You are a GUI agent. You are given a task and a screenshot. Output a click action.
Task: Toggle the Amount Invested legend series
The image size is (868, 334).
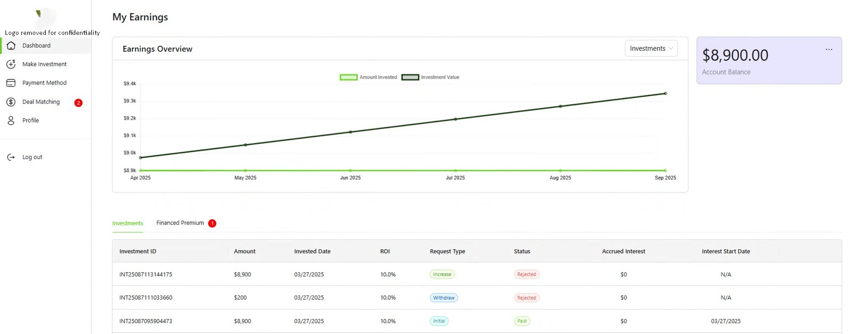point(368,77)
